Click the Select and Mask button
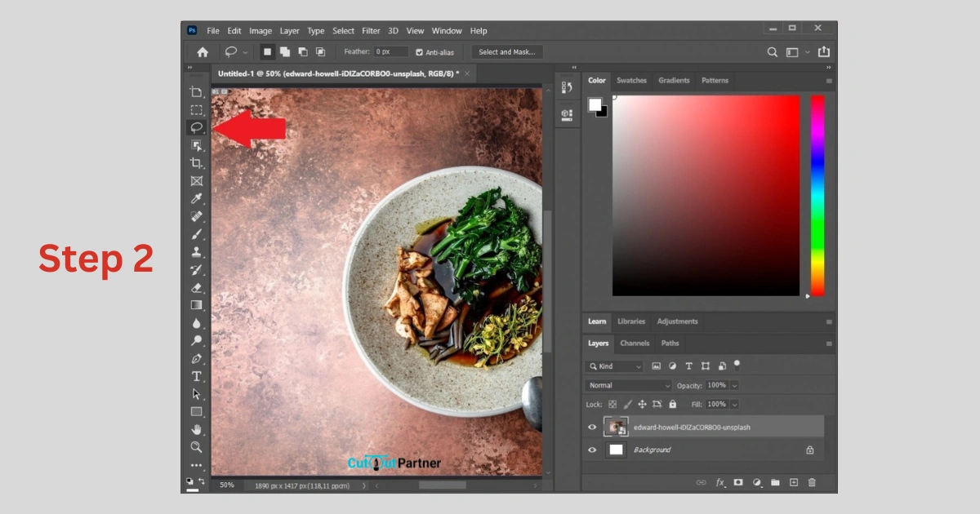980x514 pixels. pyautogui.click(x=506, y=52)
